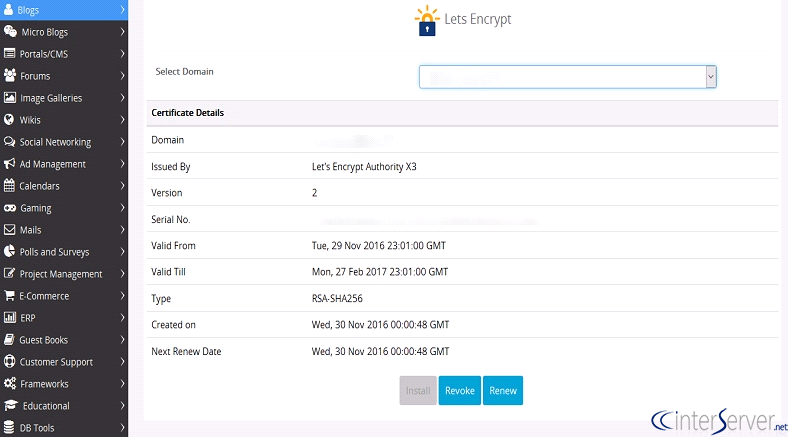Click the Forums people icon
This screenshot has width=788, height=437.
coord(10,75)
